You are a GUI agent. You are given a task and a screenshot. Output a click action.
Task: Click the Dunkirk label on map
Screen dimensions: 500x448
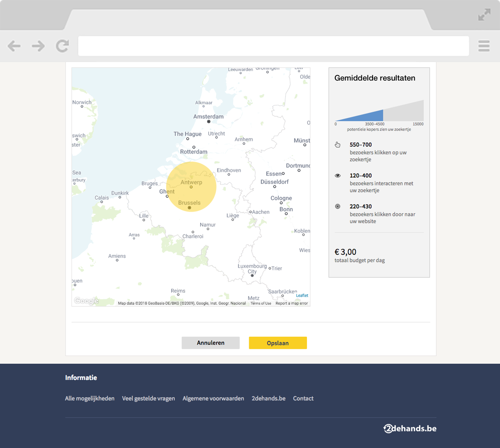point(120,193)
